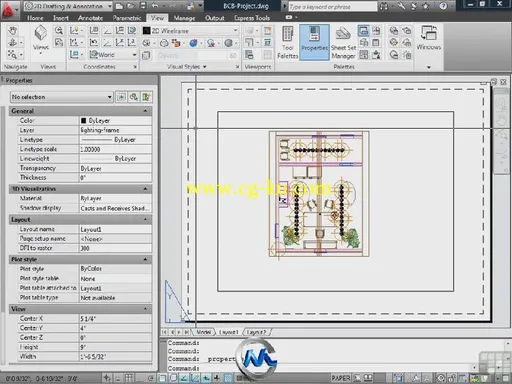
Task: Click the star Favorites icon
Action: (426, 6)
